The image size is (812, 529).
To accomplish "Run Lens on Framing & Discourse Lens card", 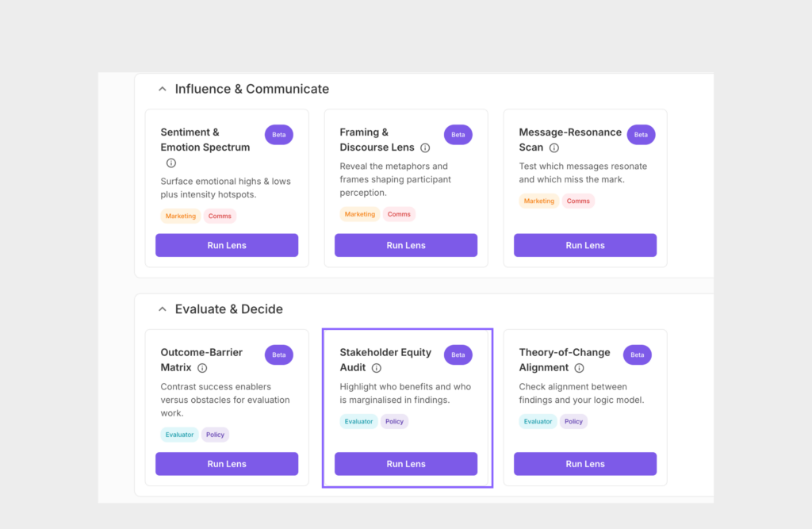I will (x=406, y=245).
